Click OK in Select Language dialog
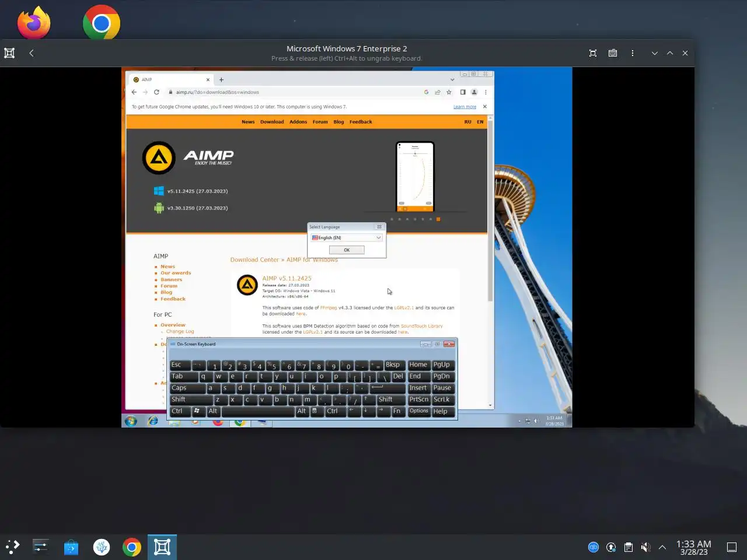The width and height of the screenshot is (747, 560). tap(347, 250)
